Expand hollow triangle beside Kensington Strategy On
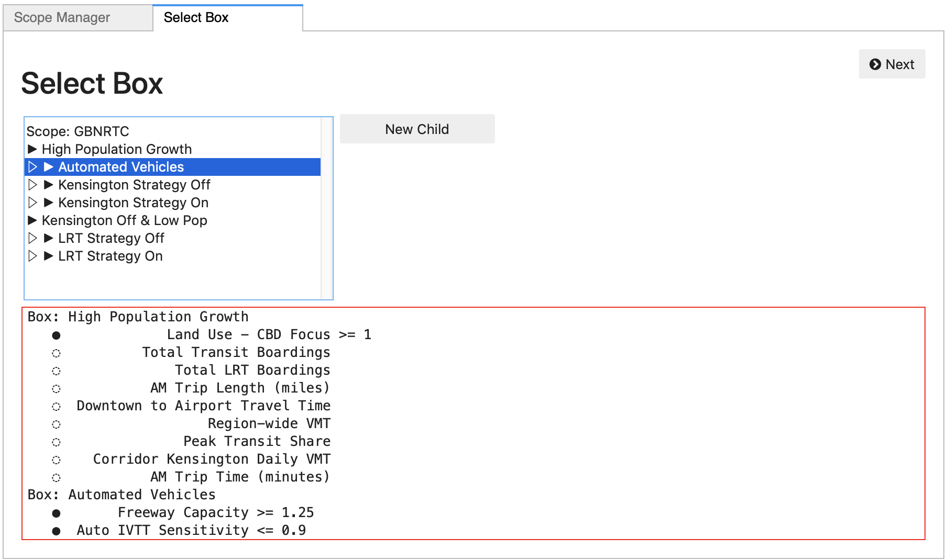Image resolution: width=947 pixels, height=560 pixels. [32, 203]
